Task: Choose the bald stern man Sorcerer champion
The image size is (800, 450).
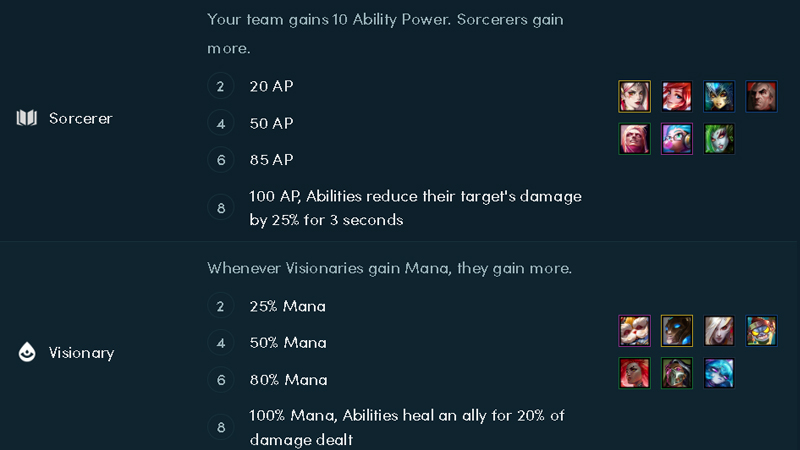Action: [761, 96]
